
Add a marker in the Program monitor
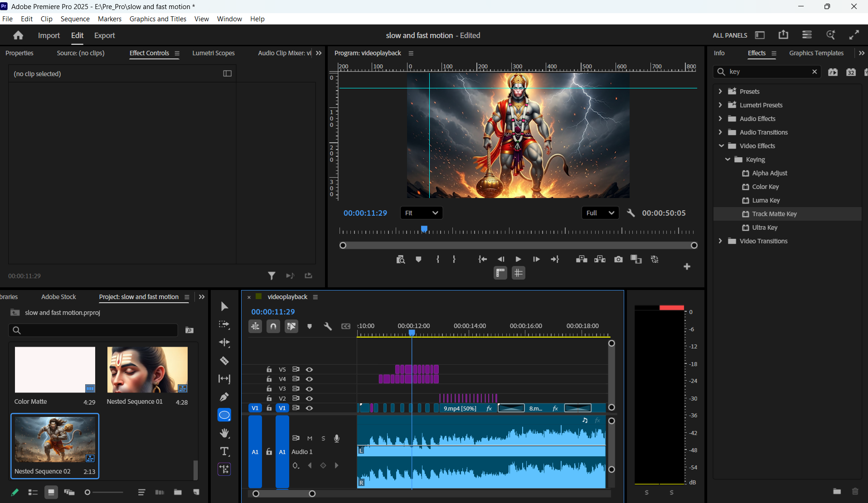click(x=418, y=259)
